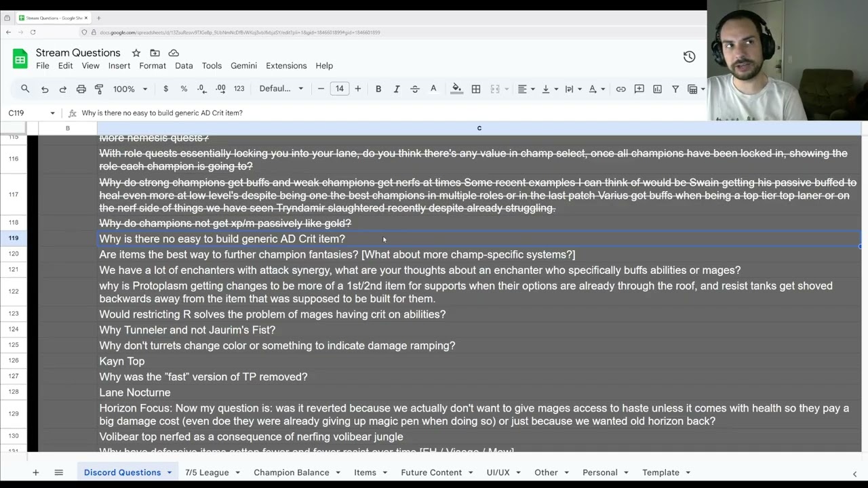Undo the last action
The width and height of the screenshot is (868, 488).
point(45,89)
